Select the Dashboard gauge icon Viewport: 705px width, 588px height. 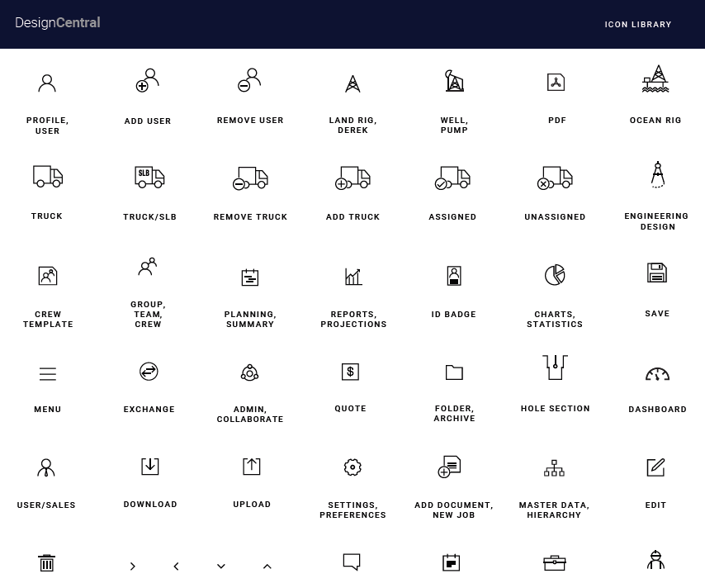coord(657,374)
